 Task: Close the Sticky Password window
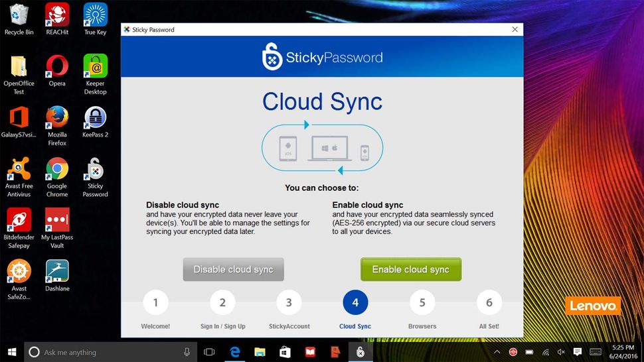515,29
